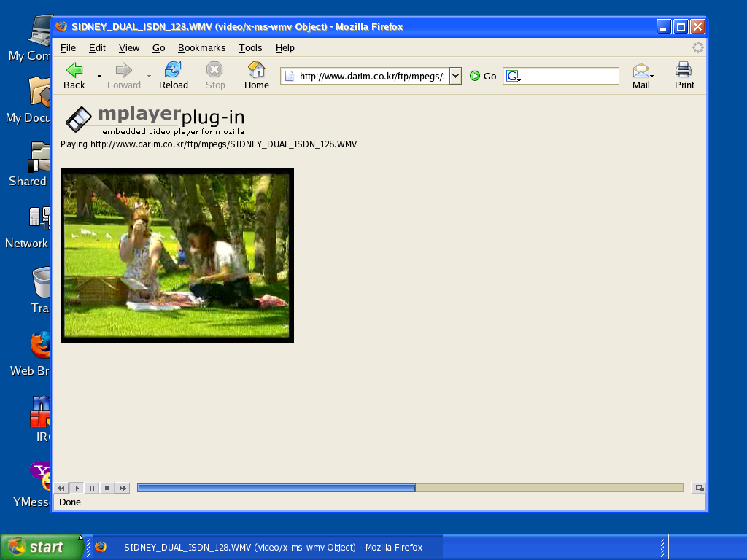Click the Firefox icon in title bar
Screen dimensions: 747x560
(61, 26)
